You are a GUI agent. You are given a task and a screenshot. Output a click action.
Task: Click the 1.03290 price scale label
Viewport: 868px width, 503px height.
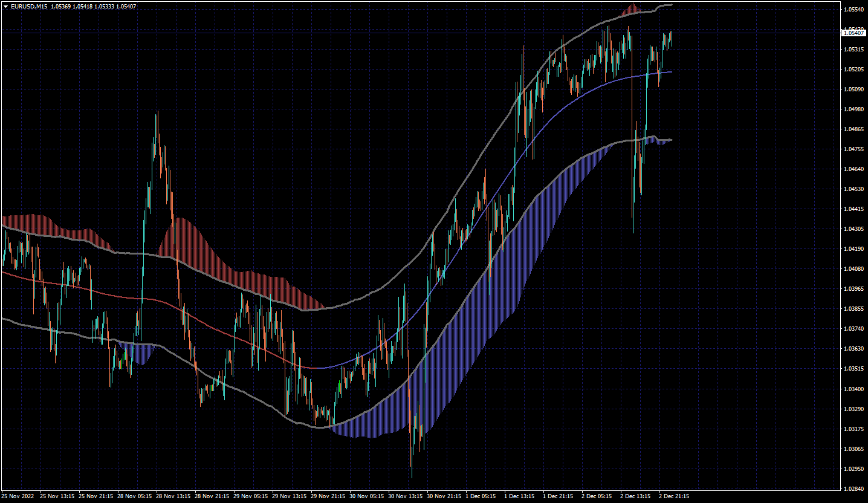tap(853, 409)
